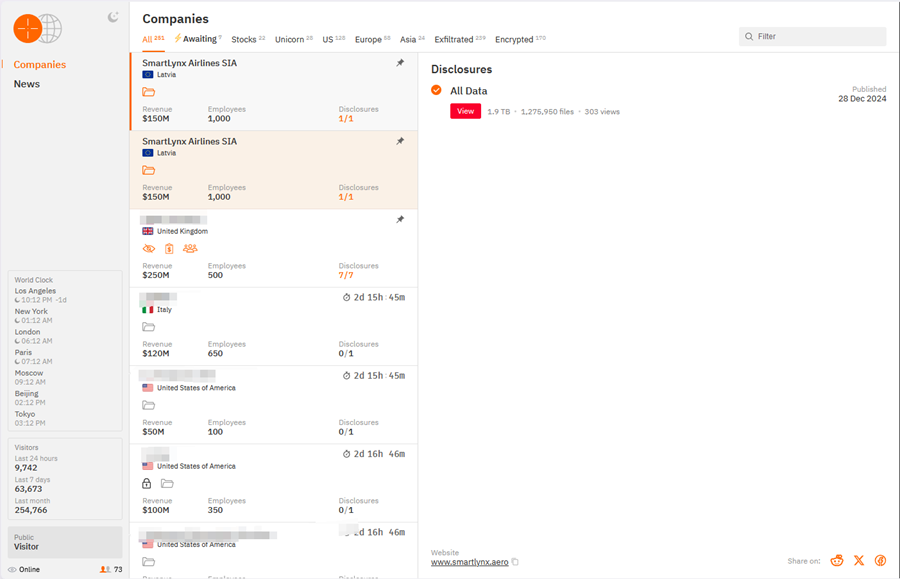Click the folder icon on the $100M revenue card
The height and width of the screenshot is (579, 900).
click(167, 483)
